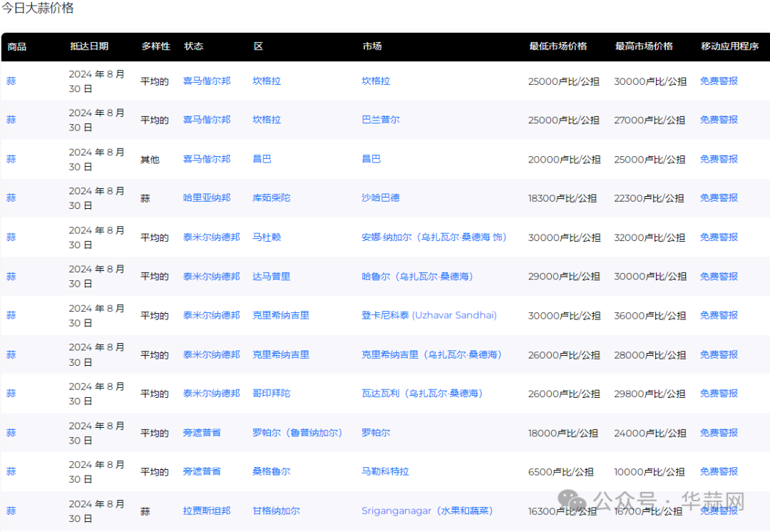Click 免费警报 in the 哈鲁尔 row
The width and height of the screenshot is (770, 532).
[719, 277]
